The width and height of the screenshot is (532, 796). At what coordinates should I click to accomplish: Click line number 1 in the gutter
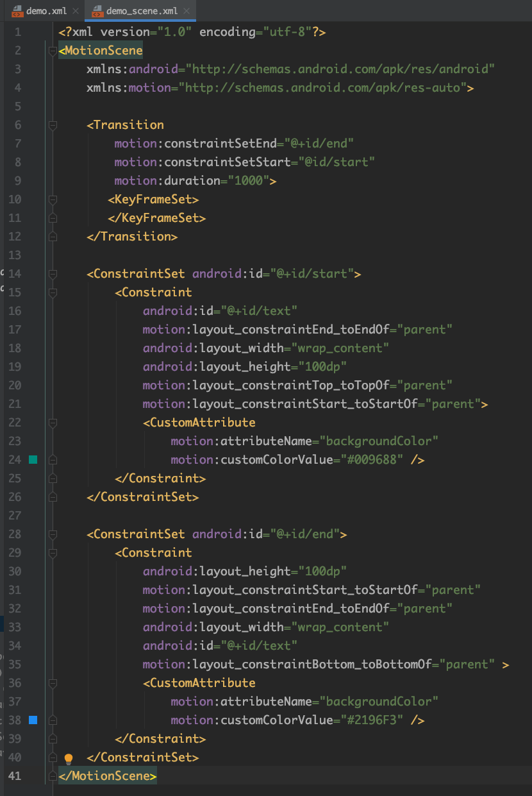tap(17, 31)
